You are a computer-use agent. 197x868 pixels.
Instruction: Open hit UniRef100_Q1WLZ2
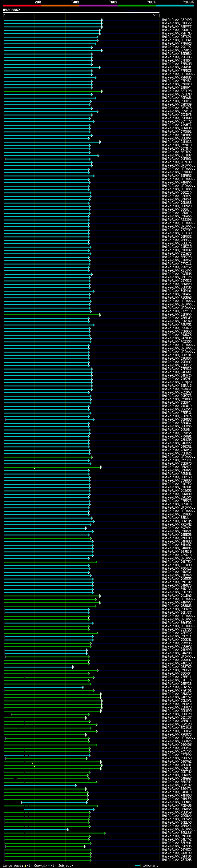point(177,23)
